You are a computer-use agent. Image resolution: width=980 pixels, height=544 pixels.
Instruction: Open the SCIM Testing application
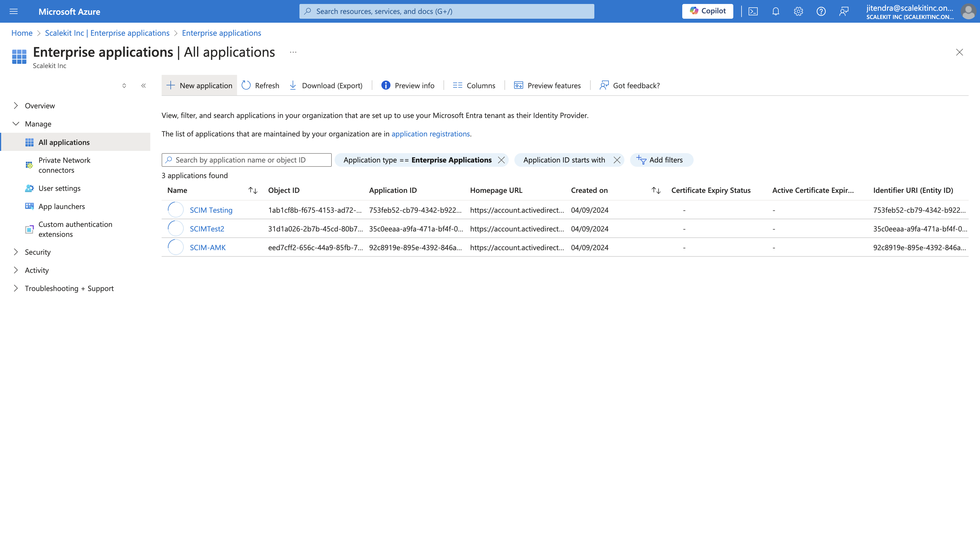tap(211, 210)
